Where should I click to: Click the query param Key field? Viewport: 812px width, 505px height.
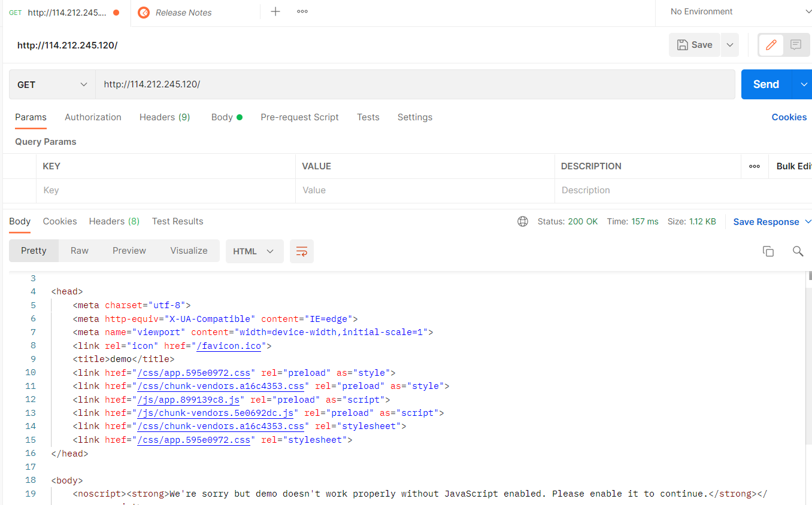166,190
